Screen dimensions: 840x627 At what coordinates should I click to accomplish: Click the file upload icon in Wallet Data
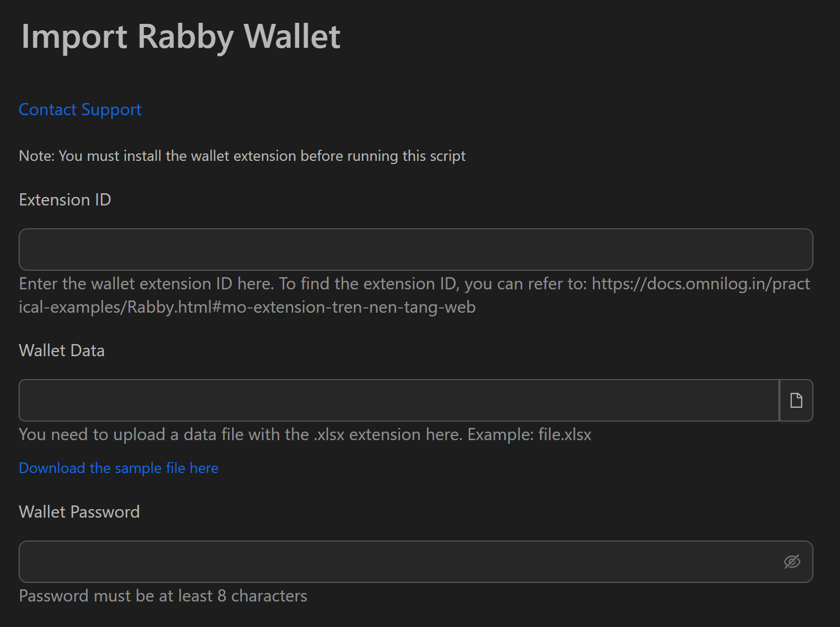click(x=796, y=400)
